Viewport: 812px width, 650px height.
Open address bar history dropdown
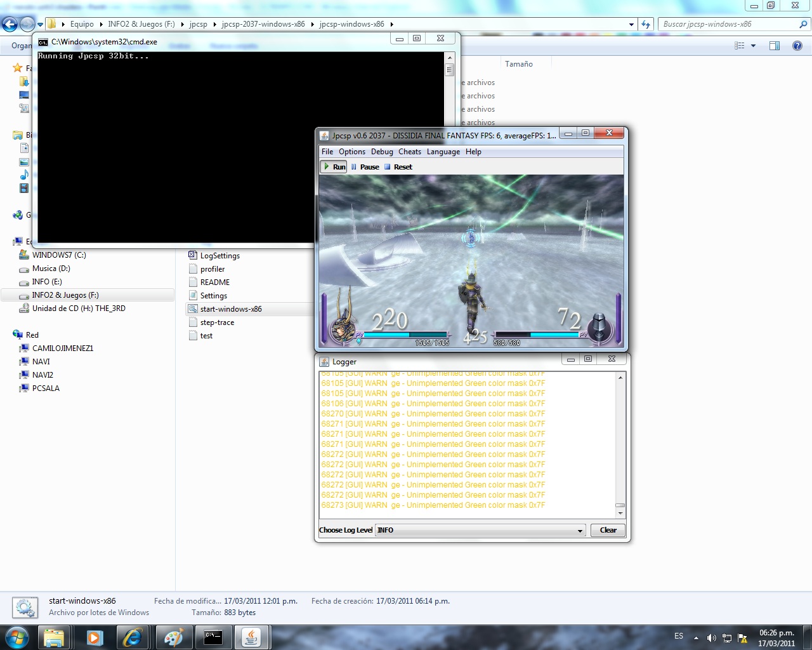click(x=631, y=24)
